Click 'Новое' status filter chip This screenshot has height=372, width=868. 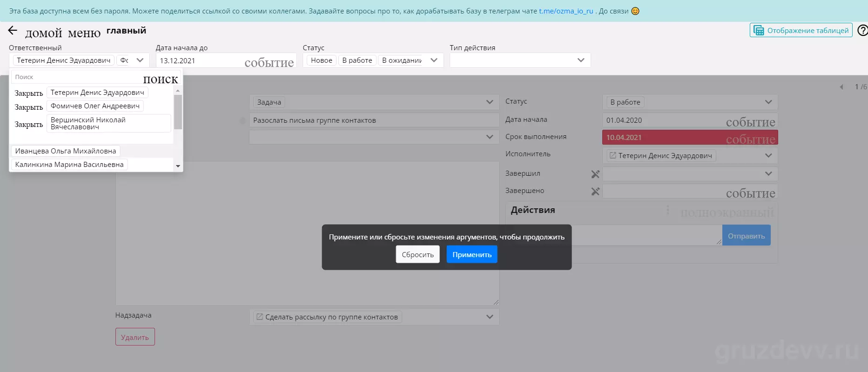[322, 60]
